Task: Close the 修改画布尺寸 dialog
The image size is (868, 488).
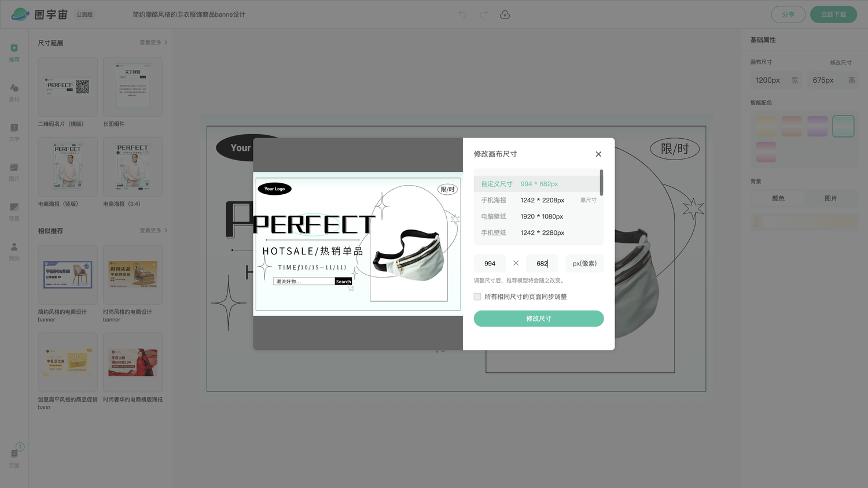Action: 598,154
